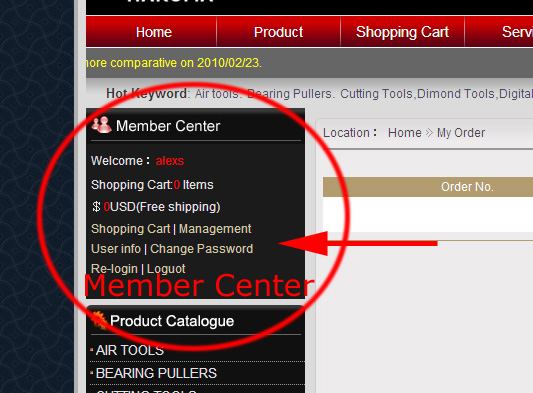Screen dimensions: 533x393
Task: Click the alexs username link
Action: (170, 160)
